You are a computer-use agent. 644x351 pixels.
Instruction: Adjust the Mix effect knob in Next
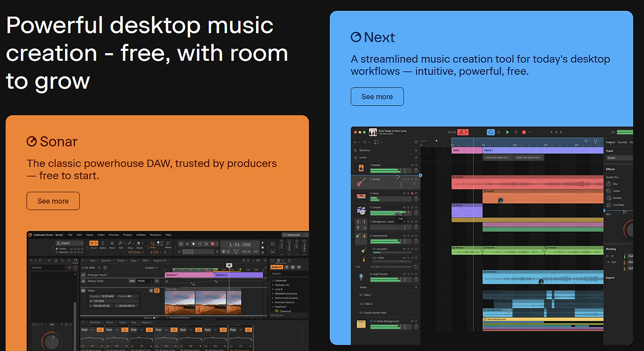[x=608, y=184]
